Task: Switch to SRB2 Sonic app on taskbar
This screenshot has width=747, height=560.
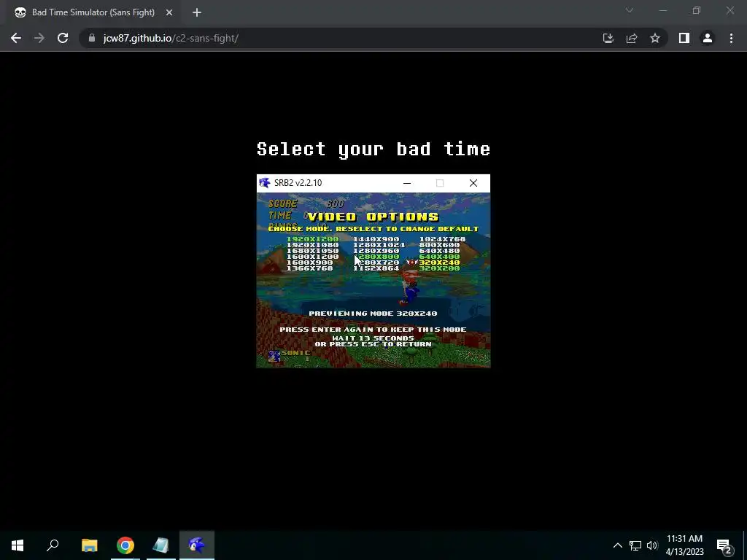Action: tap(197, 545)
